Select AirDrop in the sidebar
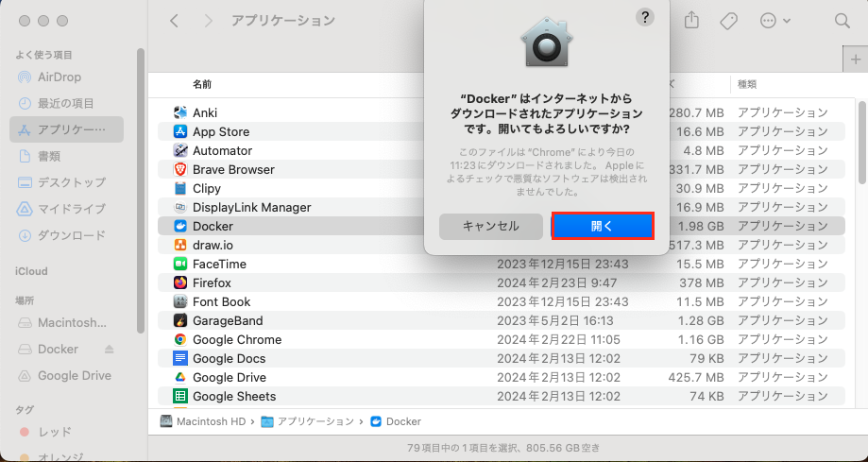Viewport: 868px width, 462px height. point(66,77)
